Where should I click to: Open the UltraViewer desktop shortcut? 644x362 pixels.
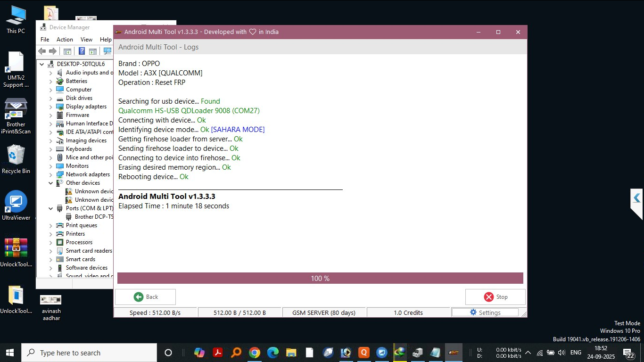coord(16,206)
